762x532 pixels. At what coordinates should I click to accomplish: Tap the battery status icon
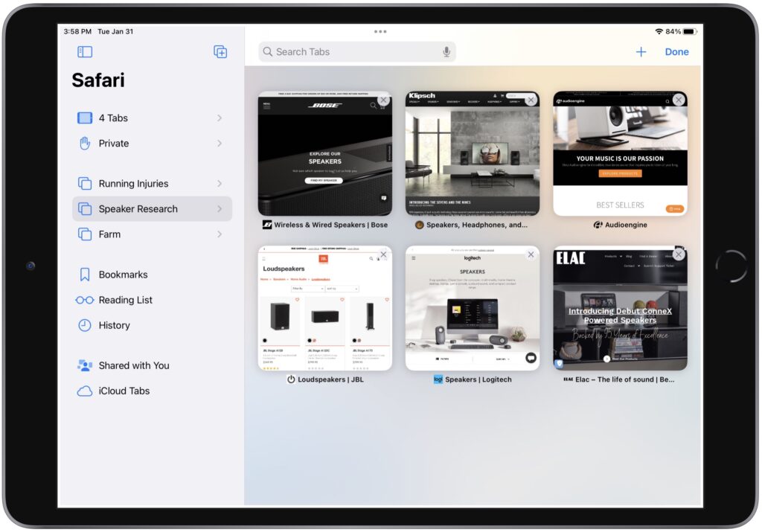pos(690,31)
